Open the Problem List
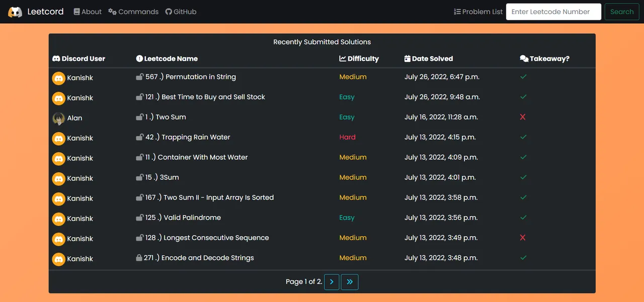 [478, 12]
